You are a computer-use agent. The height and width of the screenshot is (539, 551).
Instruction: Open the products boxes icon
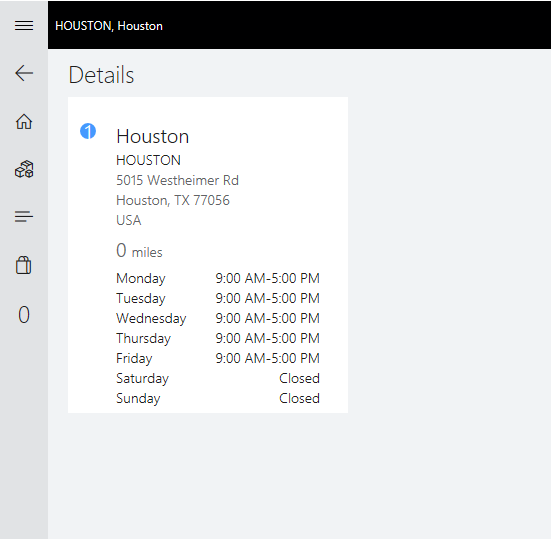24,169
